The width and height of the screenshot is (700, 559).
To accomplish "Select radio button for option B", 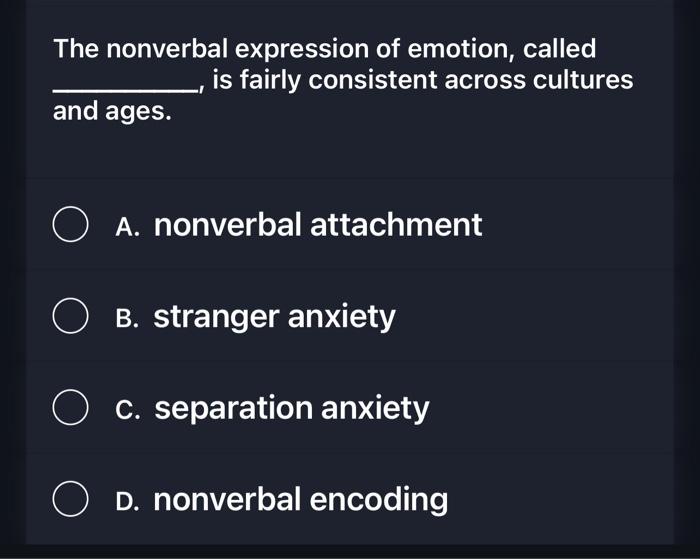I will point(70,316).
